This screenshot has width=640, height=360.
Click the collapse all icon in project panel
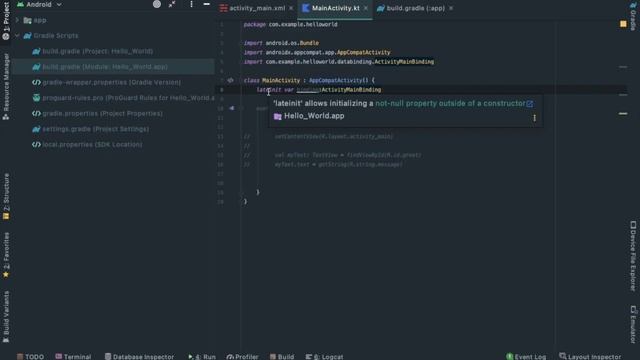[172, 4]
